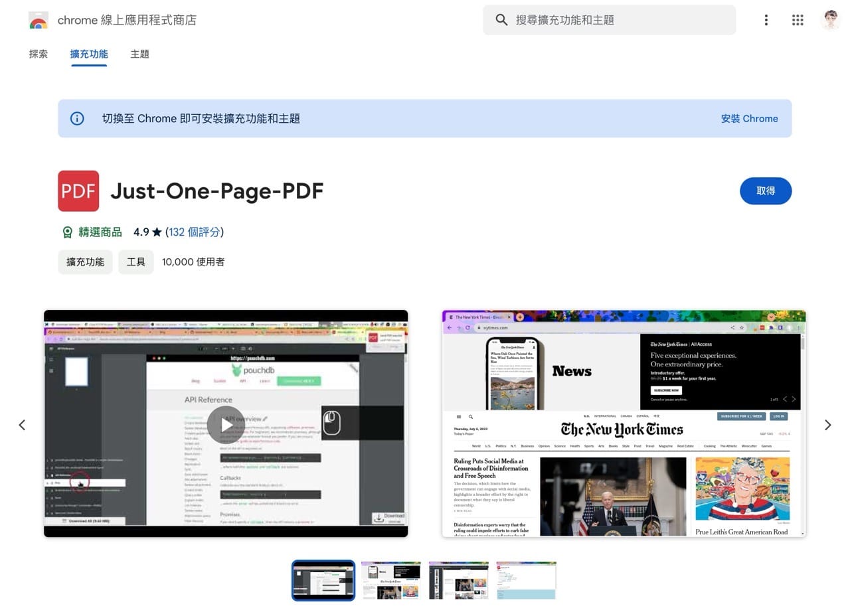Image resolution: width=850 pixels, height=616 pixels.
Task: Show next screenshot with right arrow
Action: click(x=827, y=425)
